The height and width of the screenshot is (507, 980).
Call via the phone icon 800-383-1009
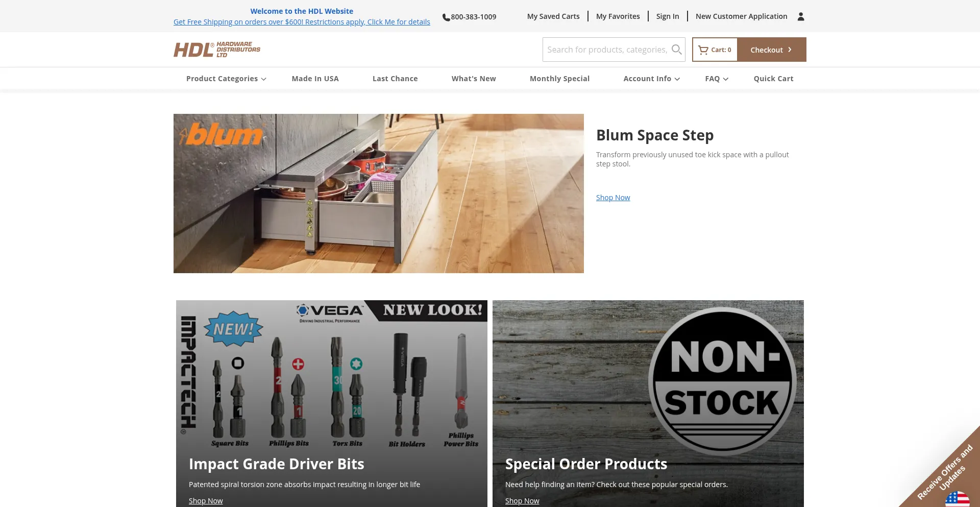click(x=446, y=17)
